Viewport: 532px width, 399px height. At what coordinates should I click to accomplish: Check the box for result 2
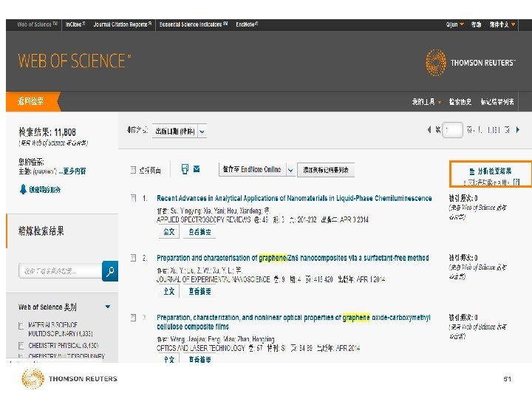[133, 258]
